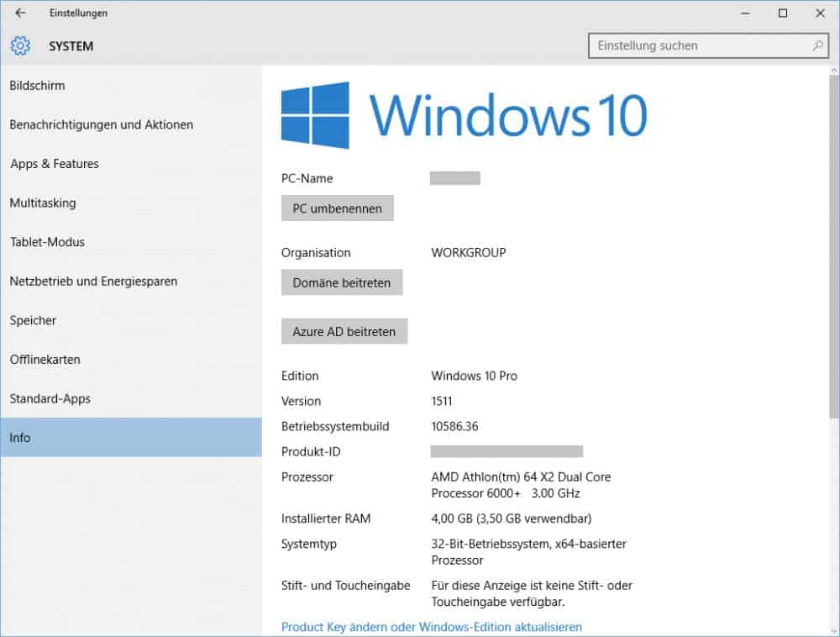Maximize the Einstellungen window
Image resolution: width=840 pixels, height=637 pixels.
783,13
